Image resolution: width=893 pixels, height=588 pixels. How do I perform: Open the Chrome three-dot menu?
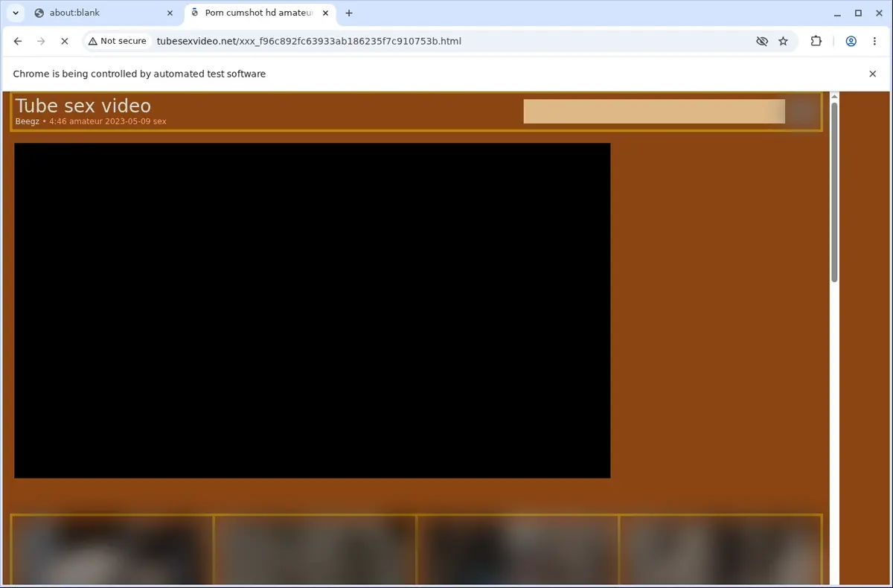(x=874, y=41)
